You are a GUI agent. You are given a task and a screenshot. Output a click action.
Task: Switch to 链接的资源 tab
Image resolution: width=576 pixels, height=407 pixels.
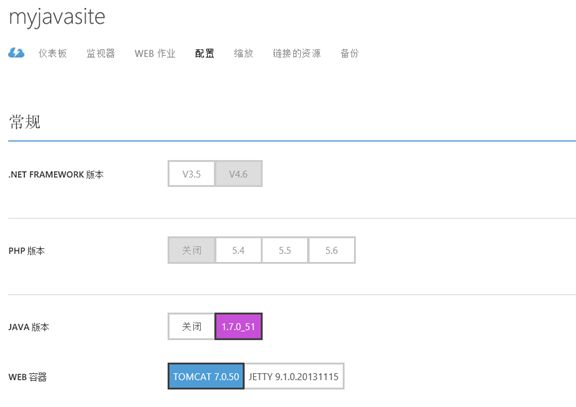(x=296, y=53)
